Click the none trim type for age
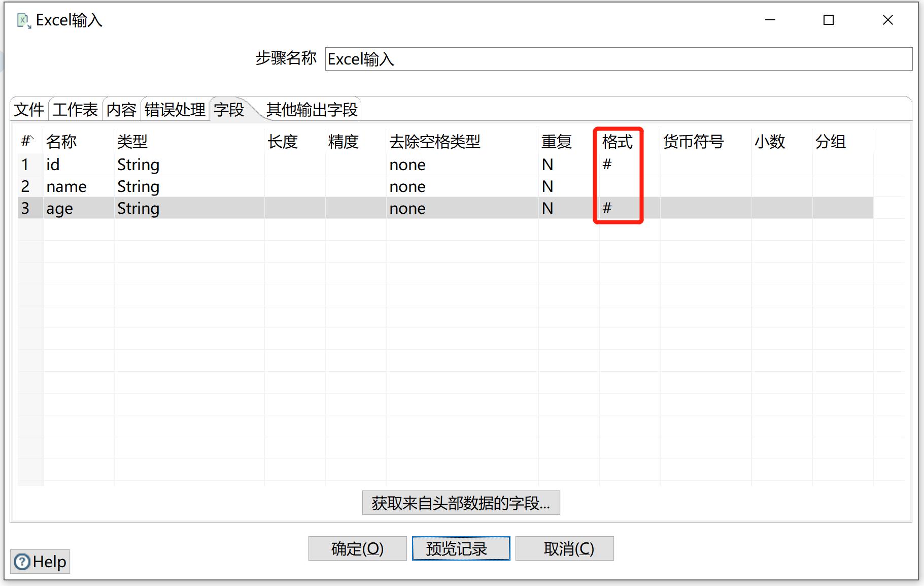This screenshot has height=586, width=924. pos(462,208)
